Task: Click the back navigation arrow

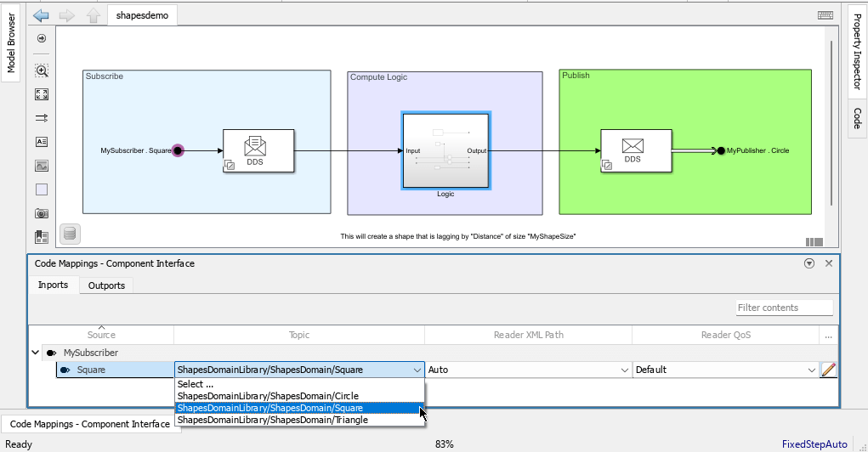Action: pos(41,15)
